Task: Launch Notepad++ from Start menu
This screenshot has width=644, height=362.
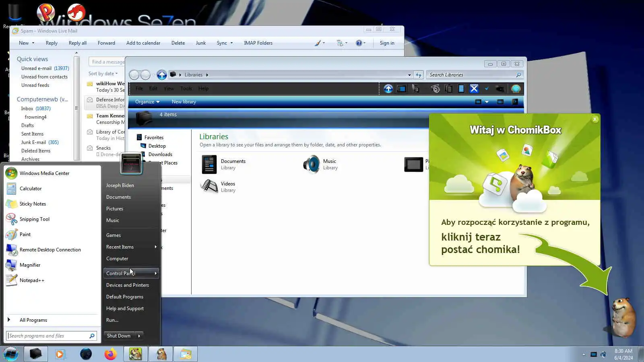Action: coord(52,280)
